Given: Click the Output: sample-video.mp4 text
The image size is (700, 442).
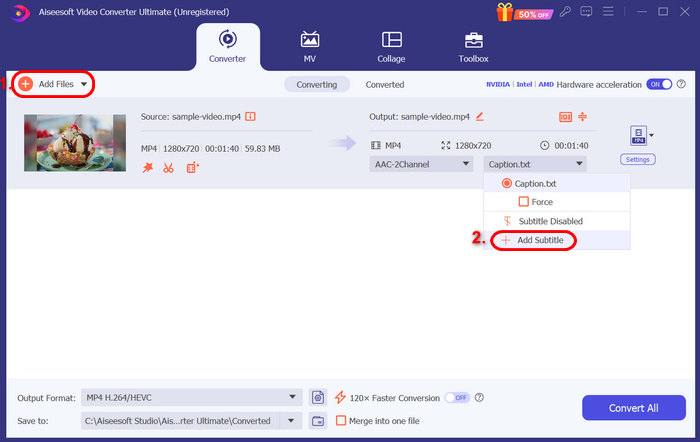Looking at the screenshot, I should [x=419, y=117].
